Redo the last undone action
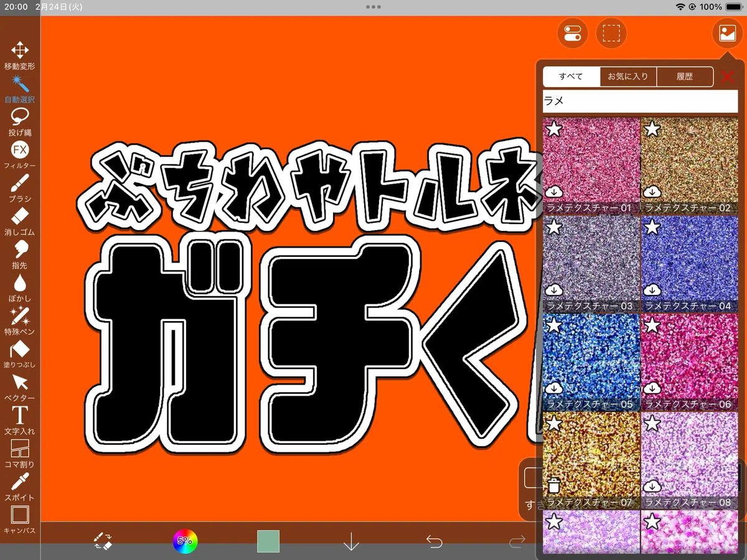 (517, 541)
